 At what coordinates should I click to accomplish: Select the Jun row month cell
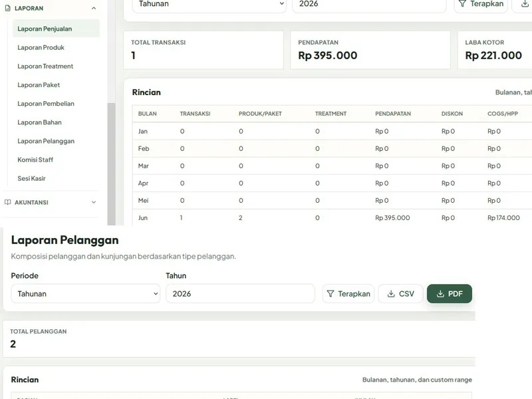click(143, 218)
